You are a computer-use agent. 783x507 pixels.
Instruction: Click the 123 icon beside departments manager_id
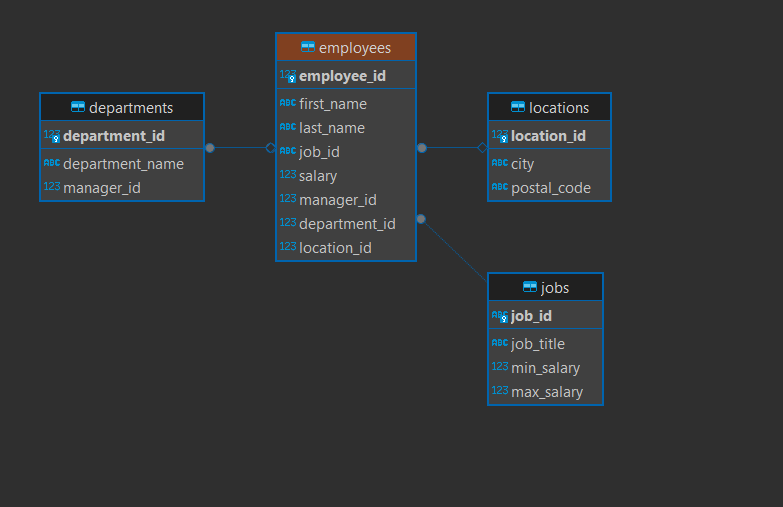52,186
